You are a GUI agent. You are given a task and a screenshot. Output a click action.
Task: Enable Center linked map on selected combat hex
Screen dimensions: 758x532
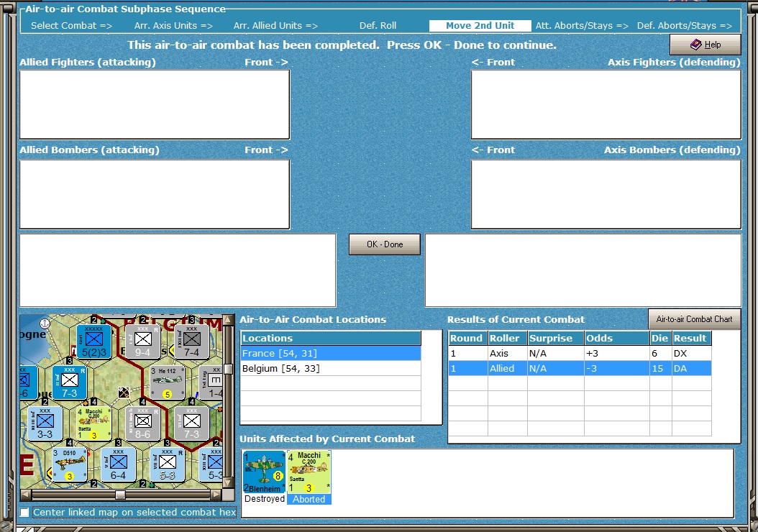pyautogui.click(x=24, y=512)
